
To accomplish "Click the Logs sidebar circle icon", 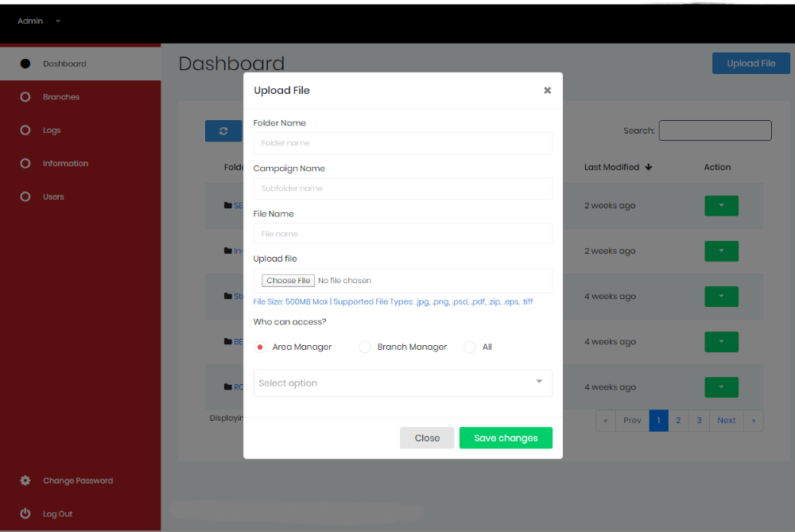I will point(25,130).
